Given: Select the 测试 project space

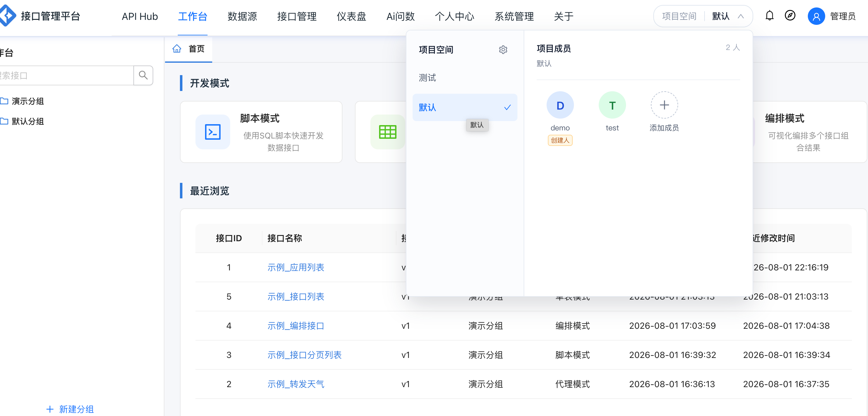Looking at the screenshot, I should tap(465, 78).
